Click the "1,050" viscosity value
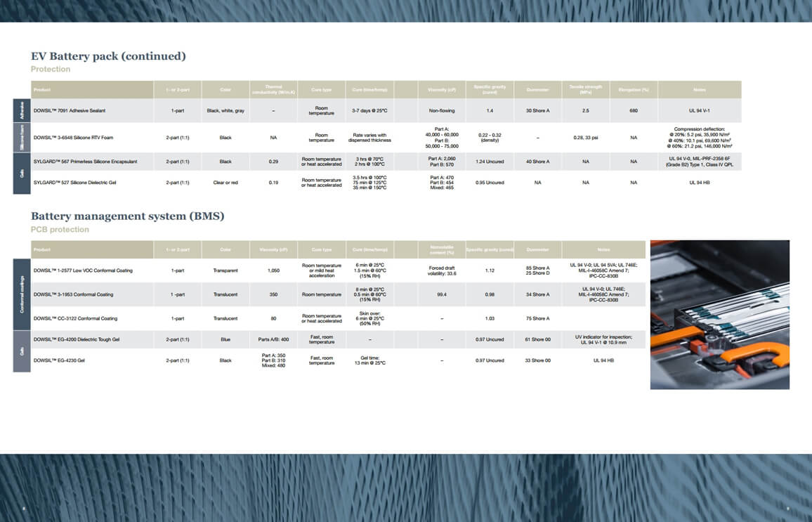This screenshot has width=812, height=522. pos(273,270)
